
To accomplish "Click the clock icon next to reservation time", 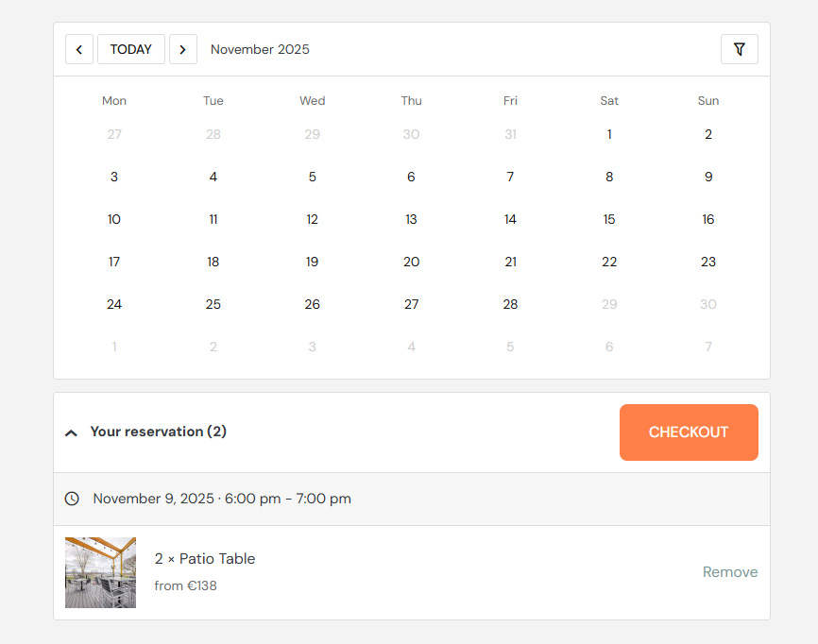I will coord(71,499).
